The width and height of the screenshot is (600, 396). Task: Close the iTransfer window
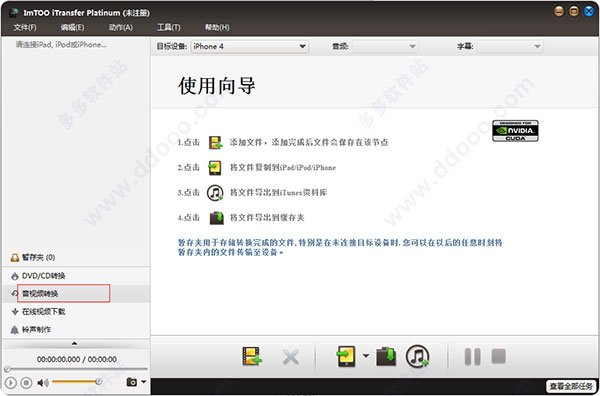[589, 11]
